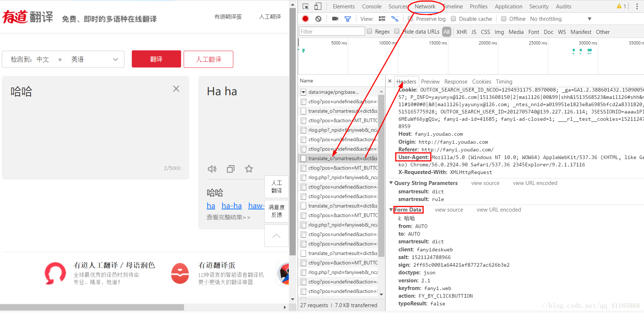View URL encoded Query String Parameters
644x313 pixels.
(535, 183)
